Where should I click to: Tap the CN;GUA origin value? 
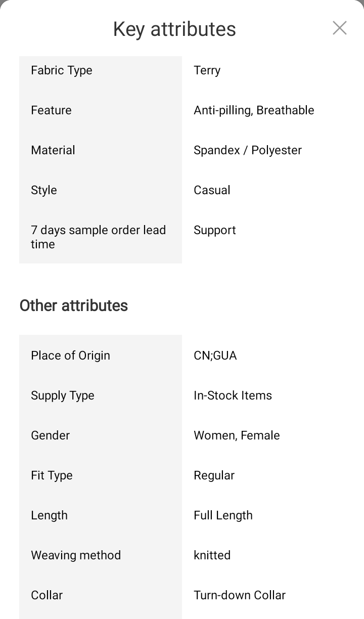[215, 356]
